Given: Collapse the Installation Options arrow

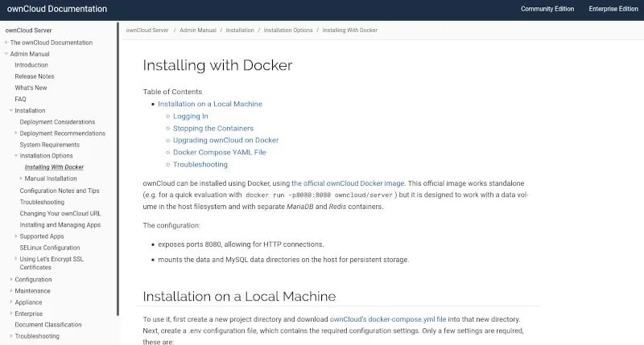Looking at the screenshot, I should coord(16,155).
